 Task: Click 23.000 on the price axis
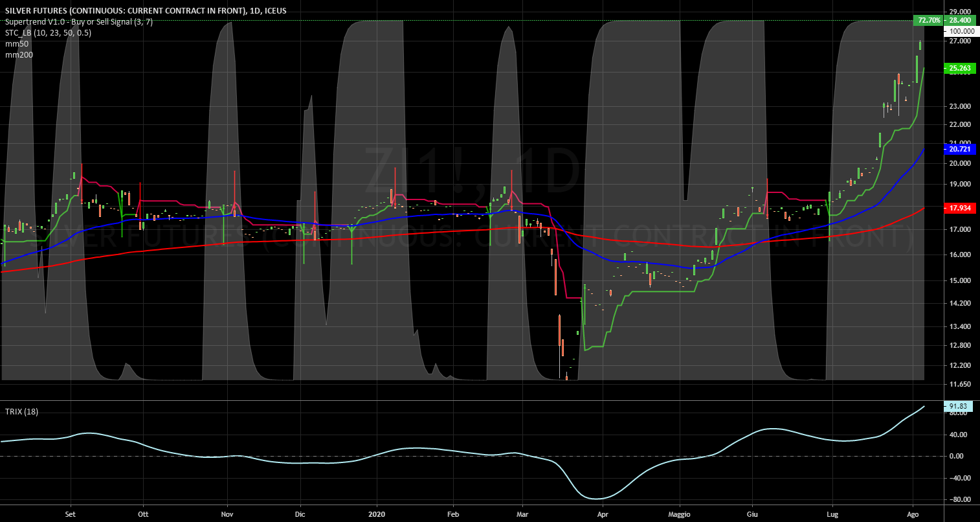tap(961, 106)
